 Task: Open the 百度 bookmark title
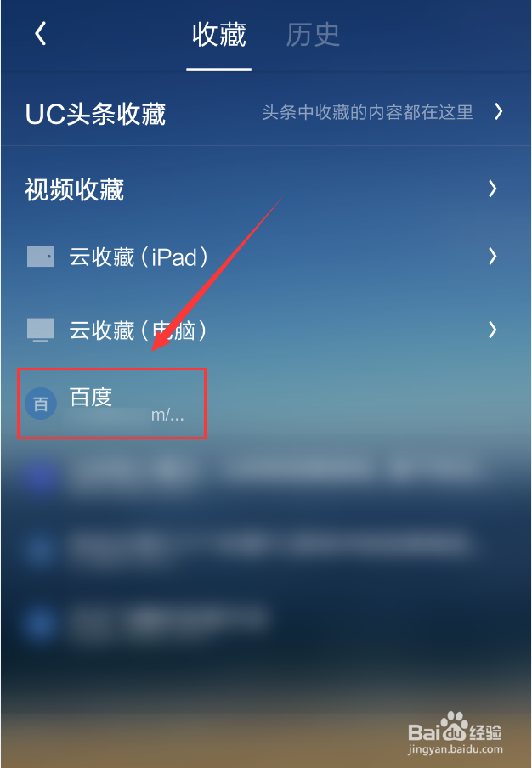point(91,397)
